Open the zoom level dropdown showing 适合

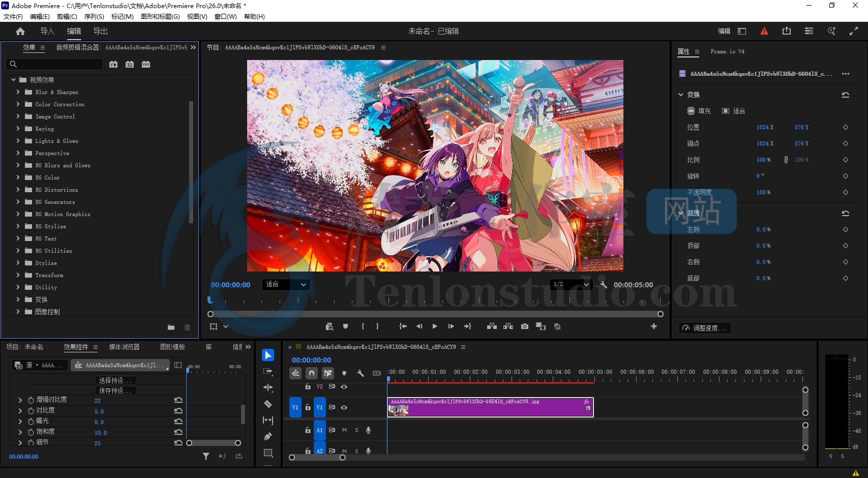[x=286, y=285]
